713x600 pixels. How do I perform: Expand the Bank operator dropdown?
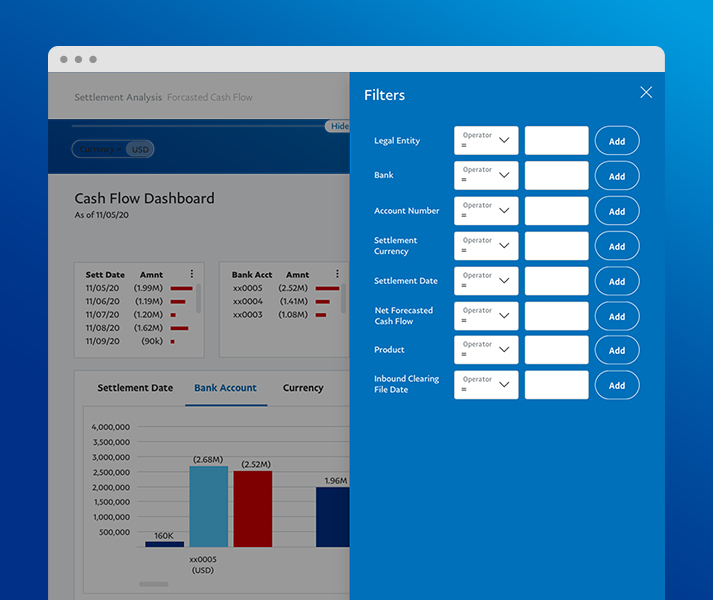click(x=486, y=176)
